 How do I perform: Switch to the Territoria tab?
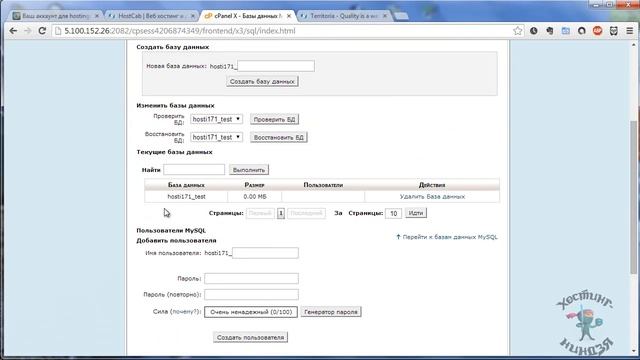[x=343, y=16]
